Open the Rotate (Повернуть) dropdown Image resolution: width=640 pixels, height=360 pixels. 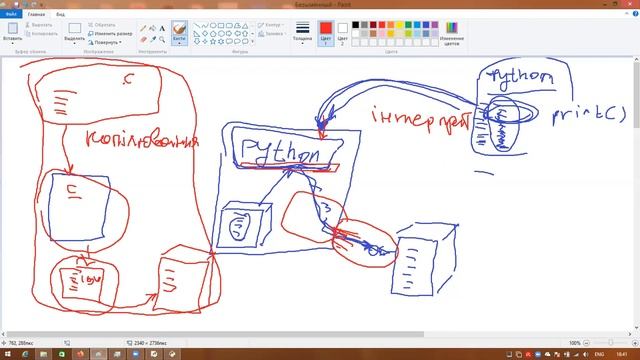[105, 42]
